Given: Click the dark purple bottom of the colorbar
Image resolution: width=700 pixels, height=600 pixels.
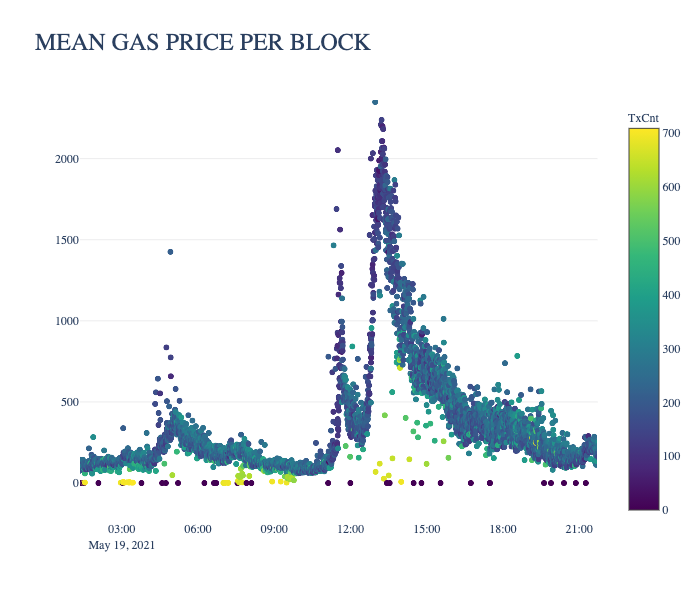Looking at the screenshot, I should pyautogui.click(x=644, y=504).
